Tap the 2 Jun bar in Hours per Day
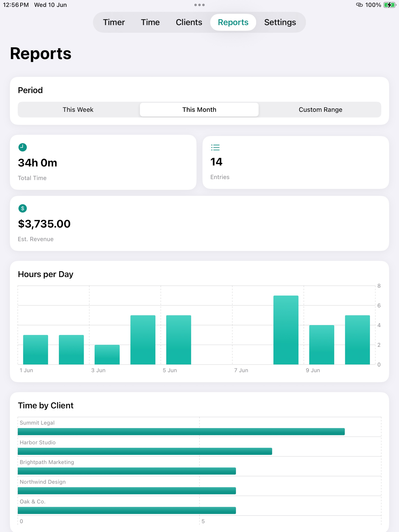 pos(72,350)
